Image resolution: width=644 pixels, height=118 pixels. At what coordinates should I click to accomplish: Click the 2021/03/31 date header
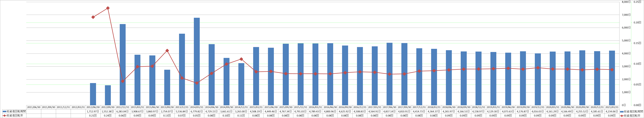pos(612,107)
